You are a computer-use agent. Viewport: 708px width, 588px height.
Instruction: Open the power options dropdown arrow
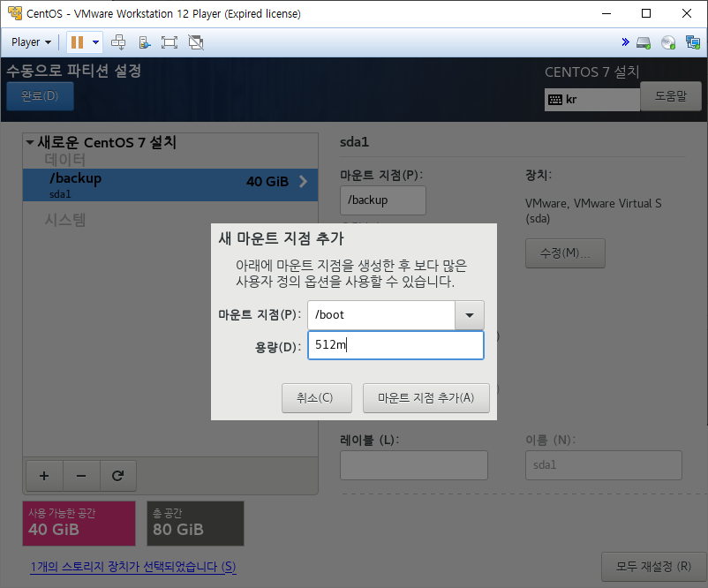click(95, 42)
